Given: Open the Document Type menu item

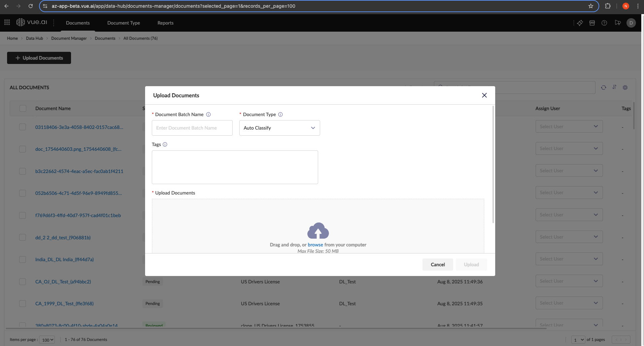Looking at the screenshot, I should click(124, 23).
